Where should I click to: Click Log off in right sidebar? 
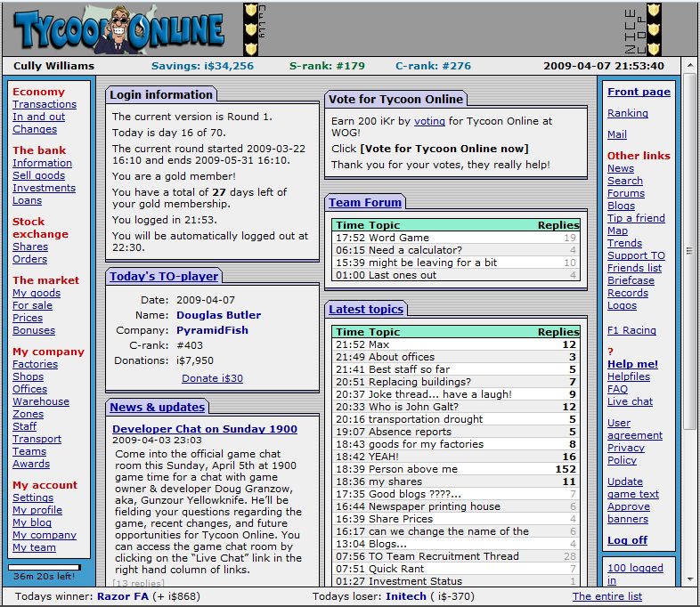pos(627,540)
